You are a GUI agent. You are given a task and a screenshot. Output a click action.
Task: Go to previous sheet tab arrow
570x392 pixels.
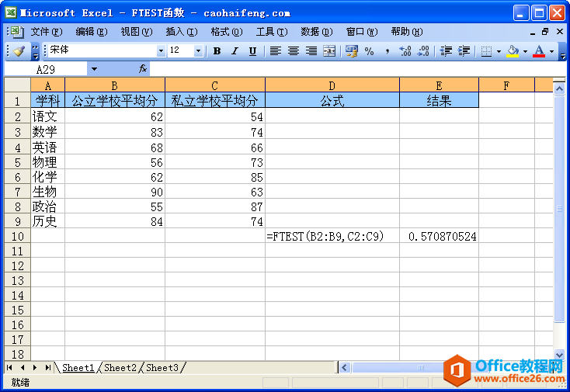pyautogui.click(x=23, y=368)
